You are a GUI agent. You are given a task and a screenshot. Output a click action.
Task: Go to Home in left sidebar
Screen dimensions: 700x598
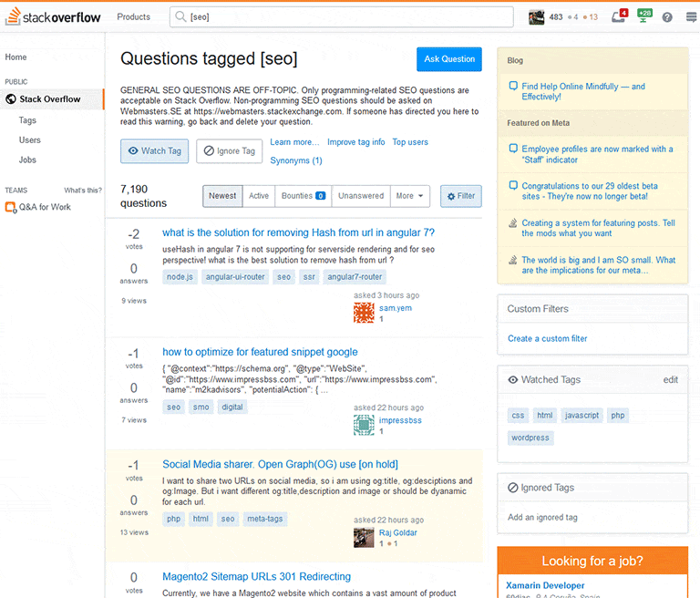(15, 57)
